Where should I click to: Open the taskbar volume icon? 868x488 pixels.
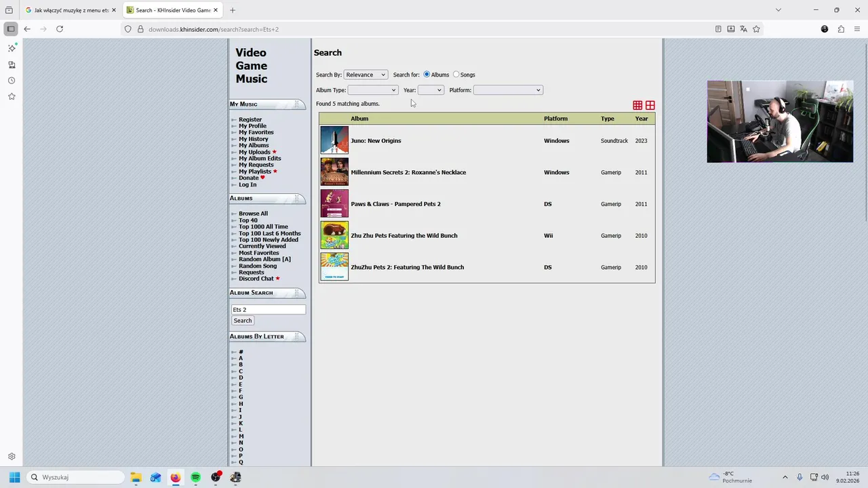coord(825,477)
